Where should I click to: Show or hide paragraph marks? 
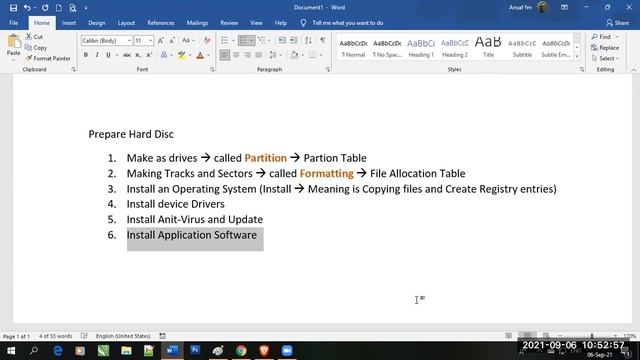tap(322, 40)
